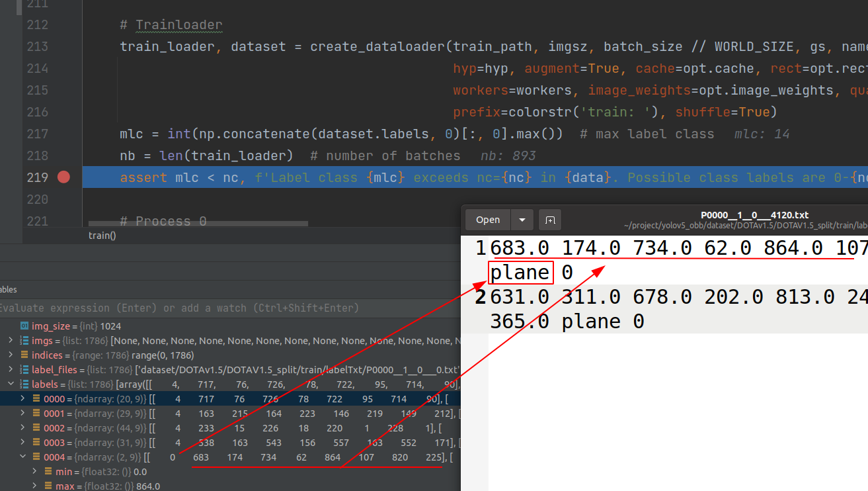Place cursor on 'nb = len(train_loader)' line
The width and height of the screenshot is (868, 491).
(206, 156)
